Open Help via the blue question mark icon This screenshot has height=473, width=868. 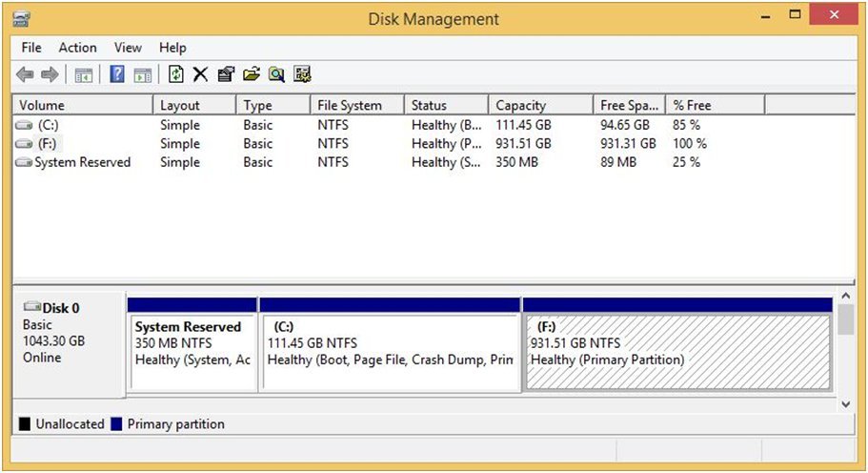click(117, 74)
